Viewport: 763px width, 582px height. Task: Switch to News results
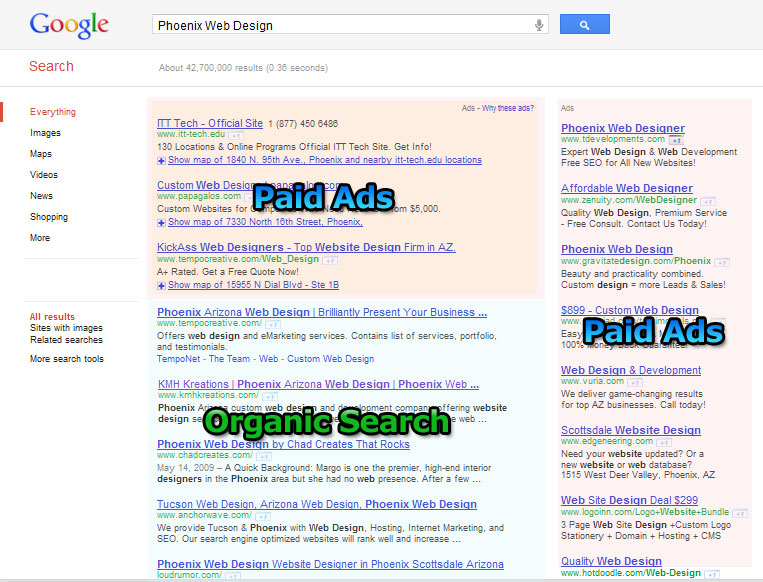tap(41, 196)
